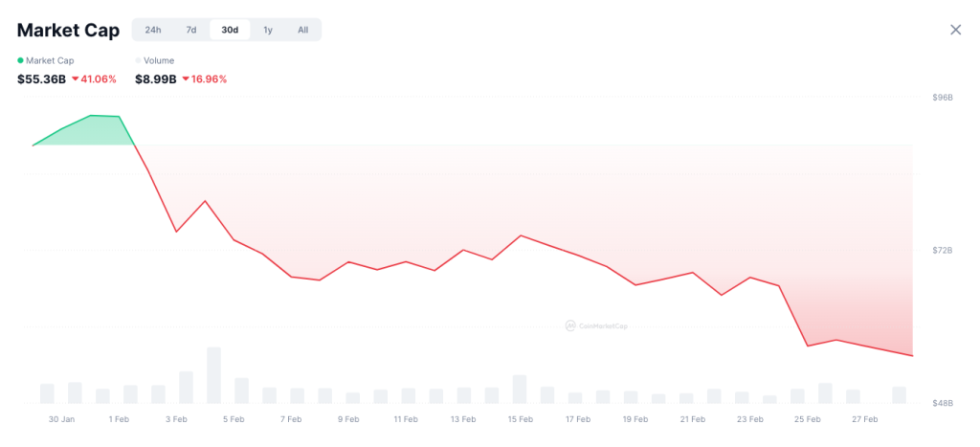Select the 30d time range tab
Screen dimensions: 980x447
(230, 30)
